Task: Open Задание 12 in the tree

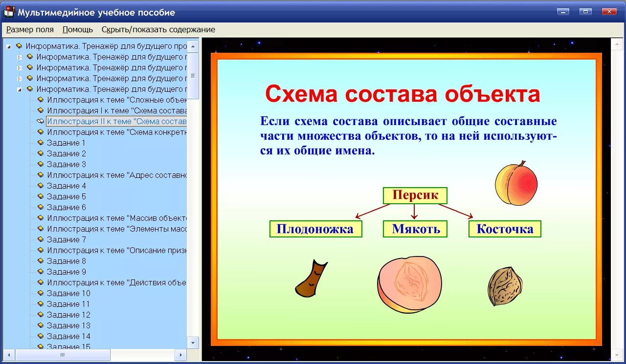Action: (68, 315)
